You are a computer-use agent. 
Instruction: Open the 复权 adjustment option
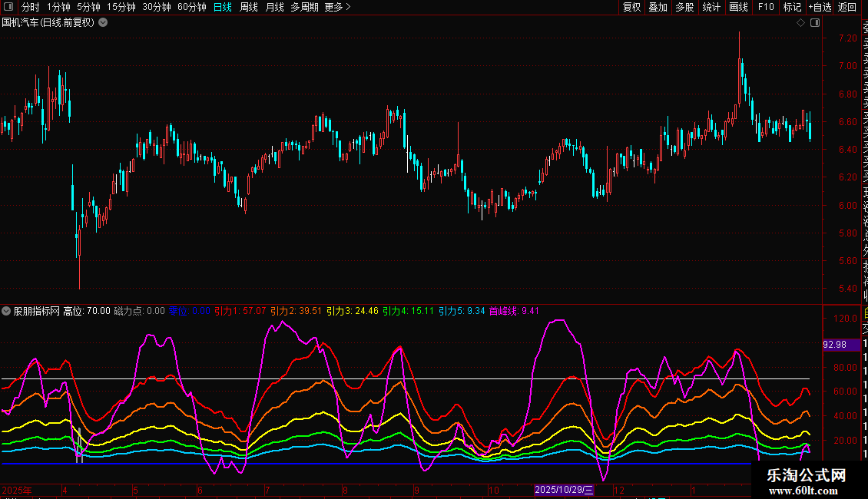[x=631, y=7]
